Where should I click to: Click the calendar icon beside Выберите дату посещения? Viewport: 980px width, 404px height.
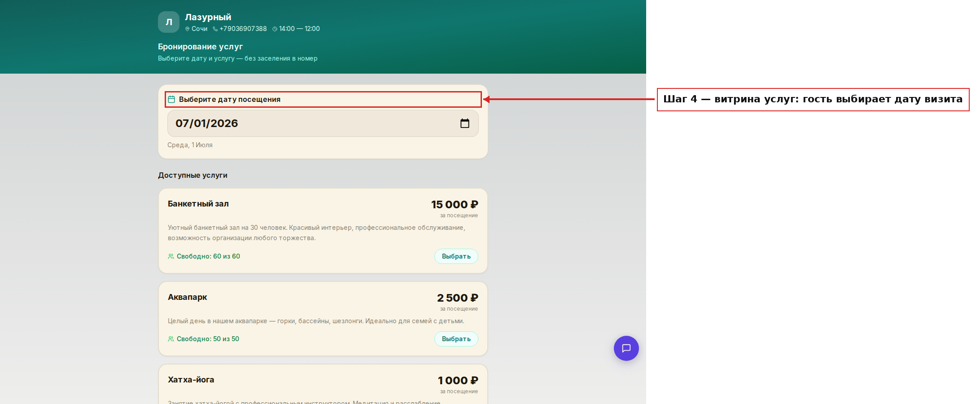coord(171,99)
